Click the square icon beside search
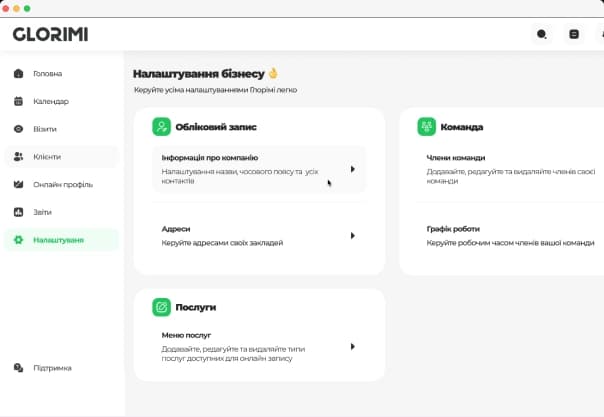 click(x=574, y=34)
